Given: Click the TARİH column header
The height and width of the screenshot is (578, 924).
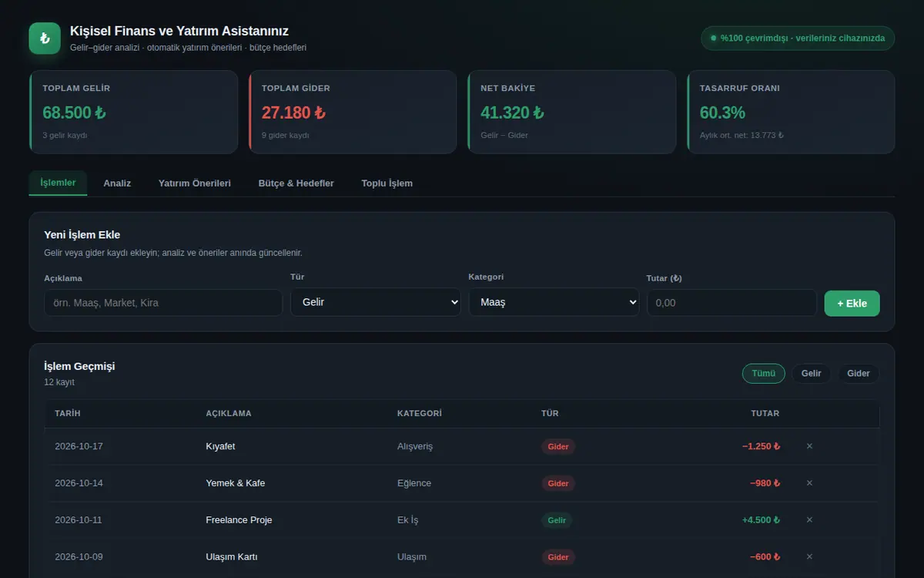Looking at the screenshot, I should coord(68,414).
